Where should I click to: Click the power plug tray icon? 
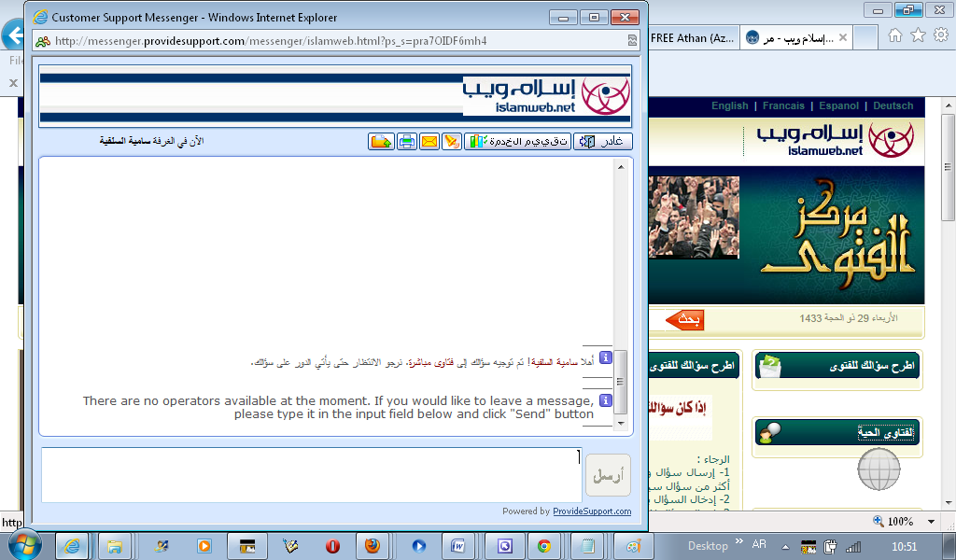(830, 547)
